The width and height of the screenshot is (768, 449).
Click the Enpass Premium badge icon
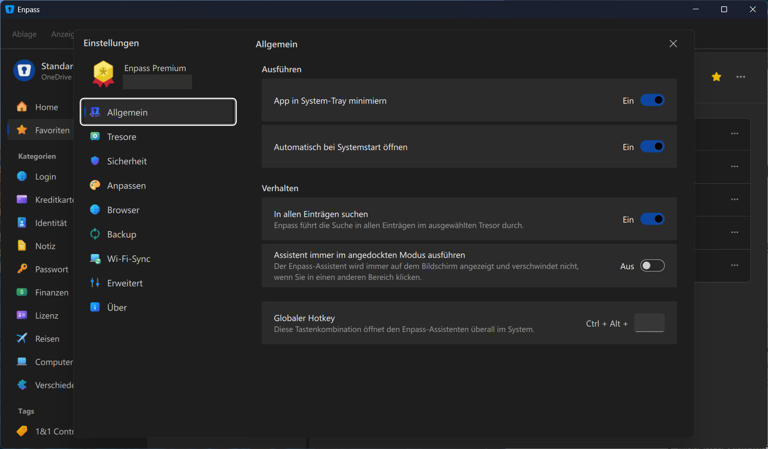(x=103, y=74)
